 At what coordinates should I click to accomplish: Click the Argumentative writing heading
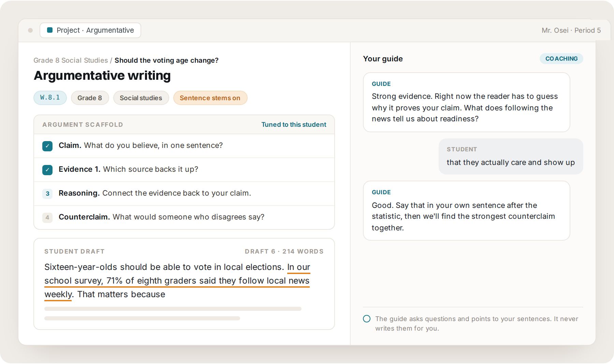pos(102,75)
